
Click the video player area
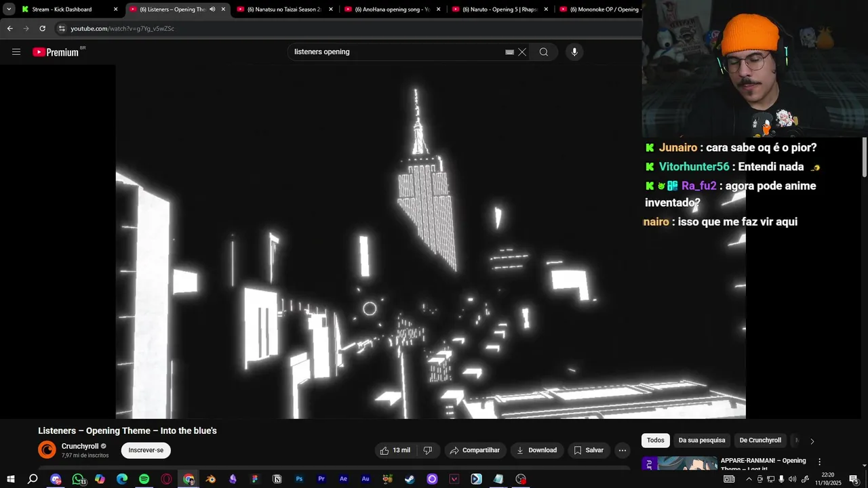[431, 242]
